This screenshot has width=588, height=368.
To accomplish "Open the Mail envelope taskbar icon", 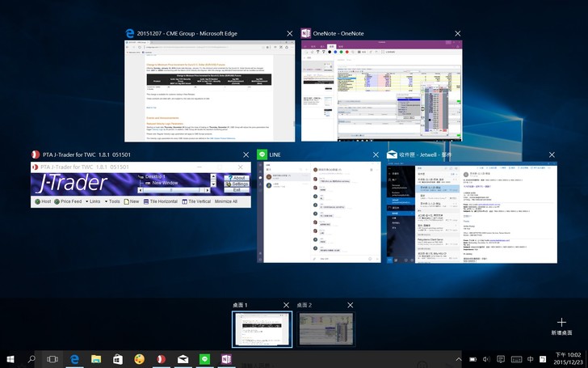I will tap(183, 358).
